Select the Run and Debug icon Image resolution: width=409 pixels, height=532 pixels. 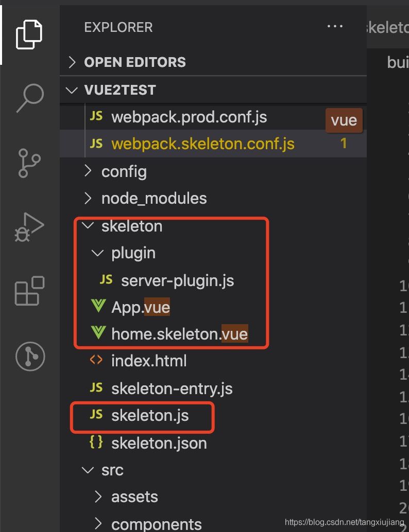coord(29,226)
